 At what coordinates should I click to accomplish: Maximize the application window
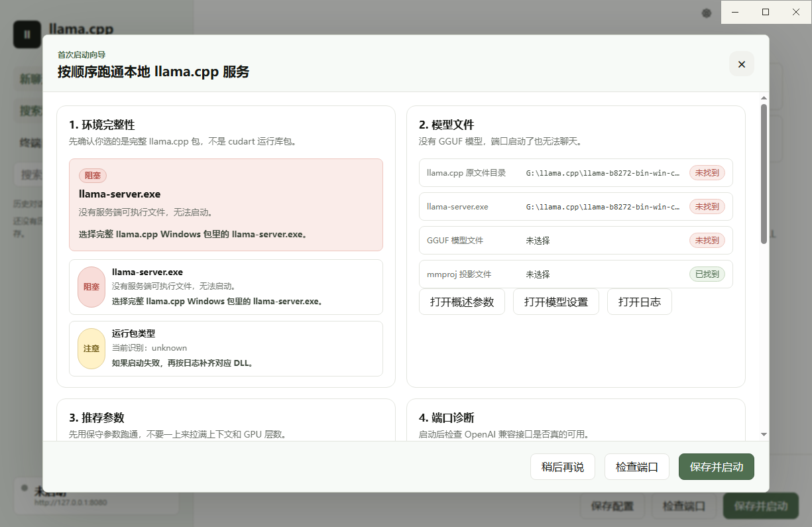(766, 12)
